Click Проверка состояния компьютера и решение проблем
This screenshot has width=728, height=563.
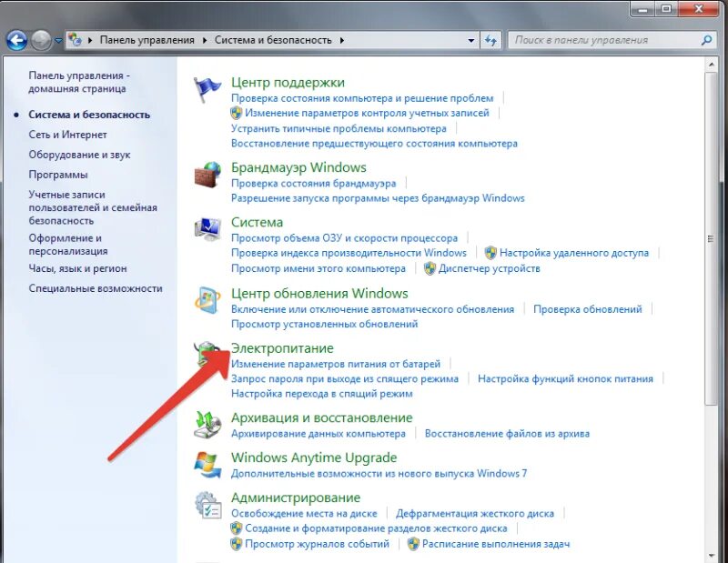coord(362,98)
